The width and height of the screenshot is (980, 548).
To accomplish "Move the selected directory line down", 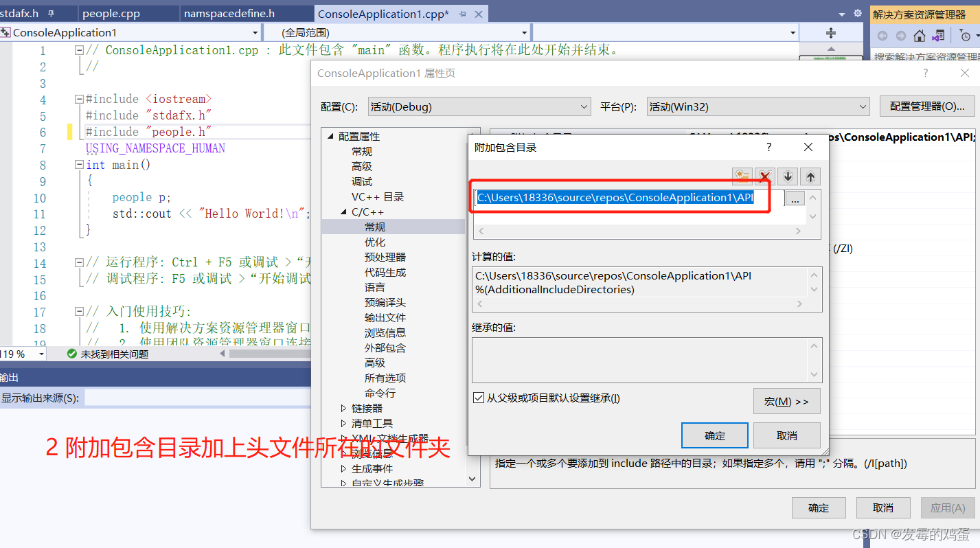I will [788, 176].
